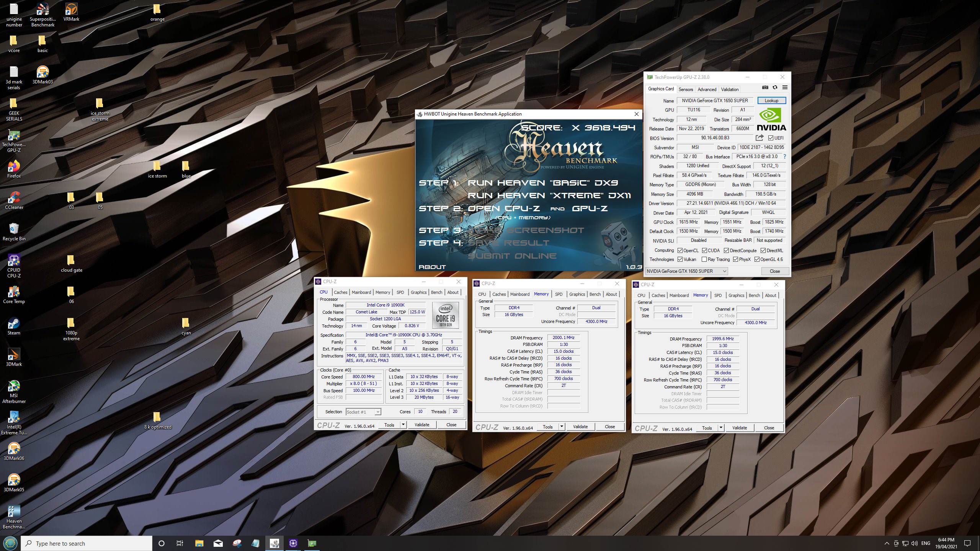Image resolution: width=980 pixels, height=551 pixels.
Task: Select the 3DMark desktop icon
Action: point(14,357)
